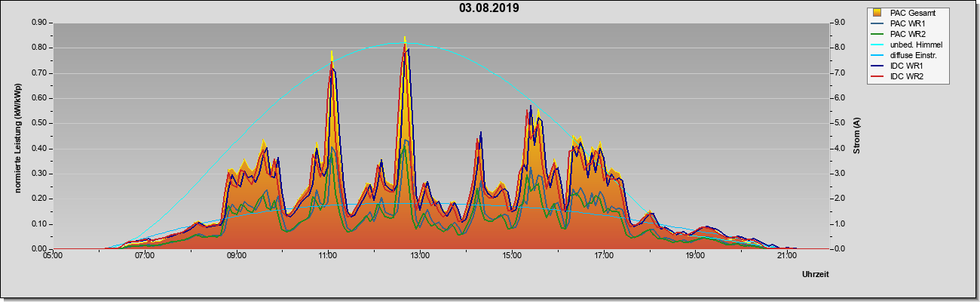Click the Uhrzeit axis title
This screenshot has width=980, height=302.
(x=816, y=275)
